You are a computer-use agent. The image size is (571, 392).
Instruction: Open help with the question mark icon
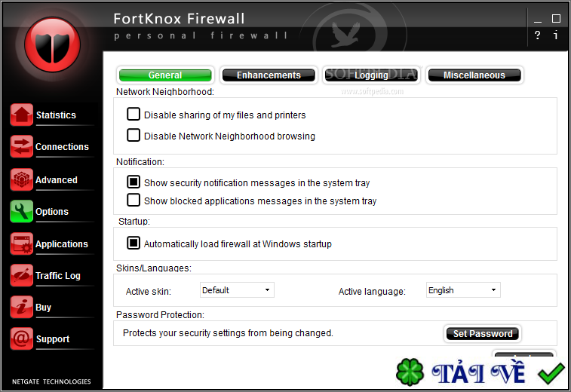tap(538, 35)
